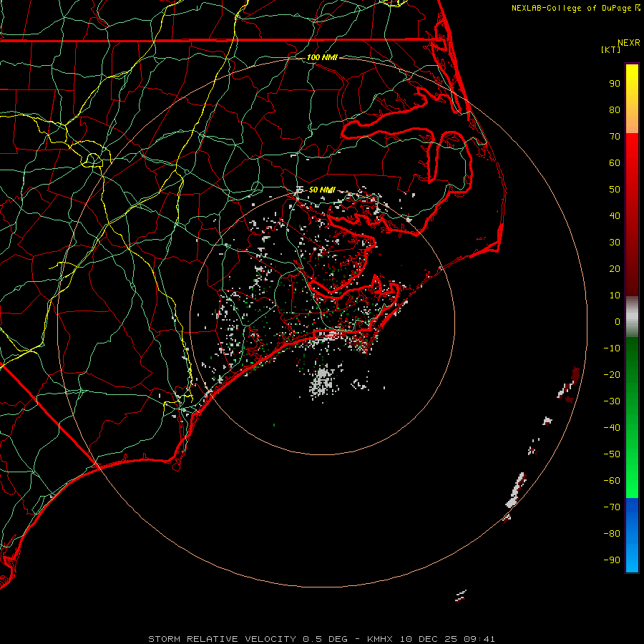Click the Storm Relative Velocity caption

(x=321, y=639)
